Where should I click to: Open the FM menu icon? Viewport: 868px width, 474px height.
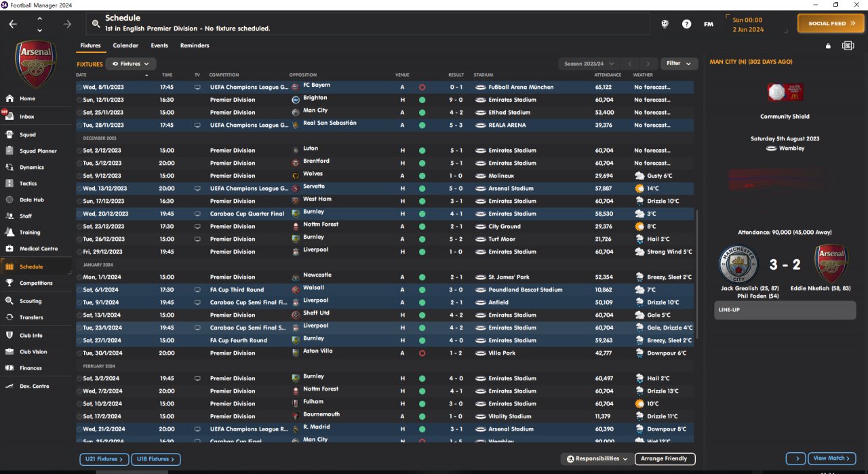pos(709,24)
